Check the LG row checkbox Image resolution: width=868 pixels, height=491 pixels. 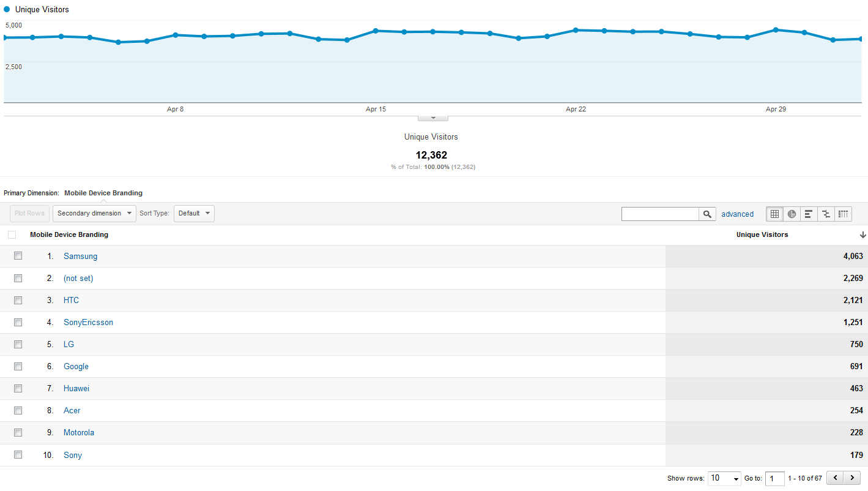click(x=18, y=344)
